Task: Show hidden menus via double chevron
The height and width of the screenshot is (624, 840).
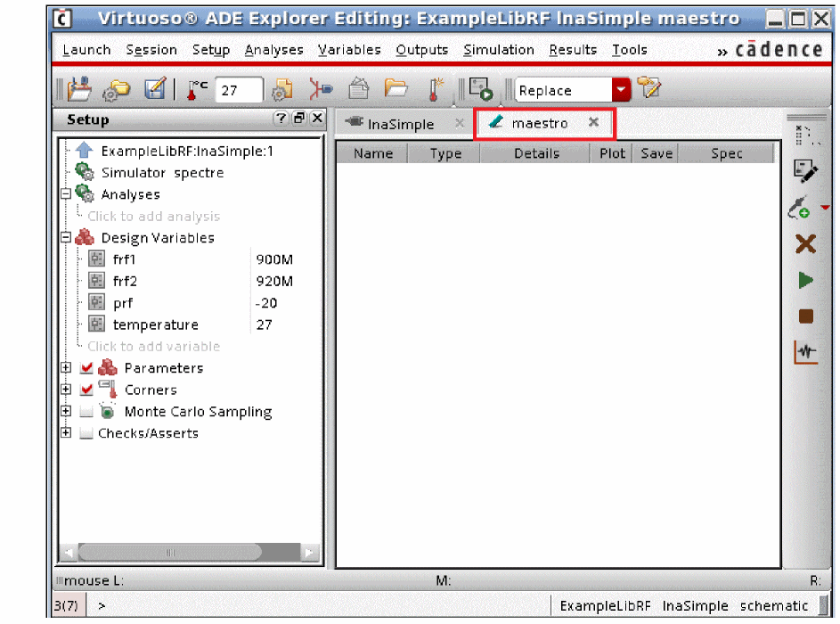Action: click(722, 52)
